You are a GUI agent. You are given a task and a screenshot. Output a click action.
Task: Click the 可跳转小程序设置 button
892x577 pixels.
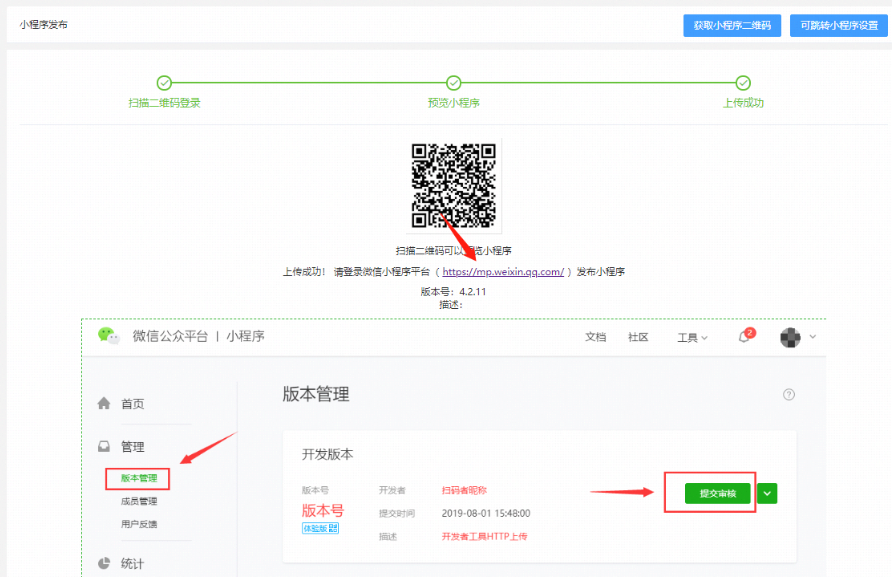pos(839,26)
